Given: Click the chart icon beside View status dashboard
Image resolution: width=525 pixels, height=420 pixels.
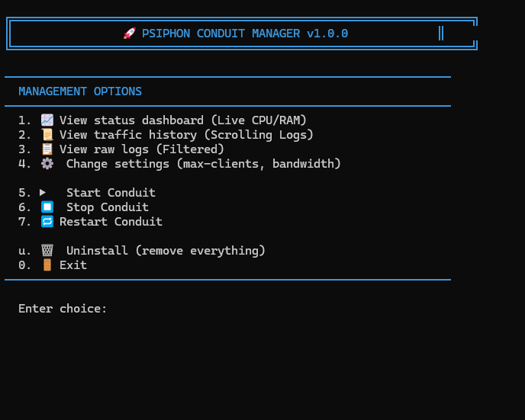Looking at the screenshot, I should coord(47,120).
